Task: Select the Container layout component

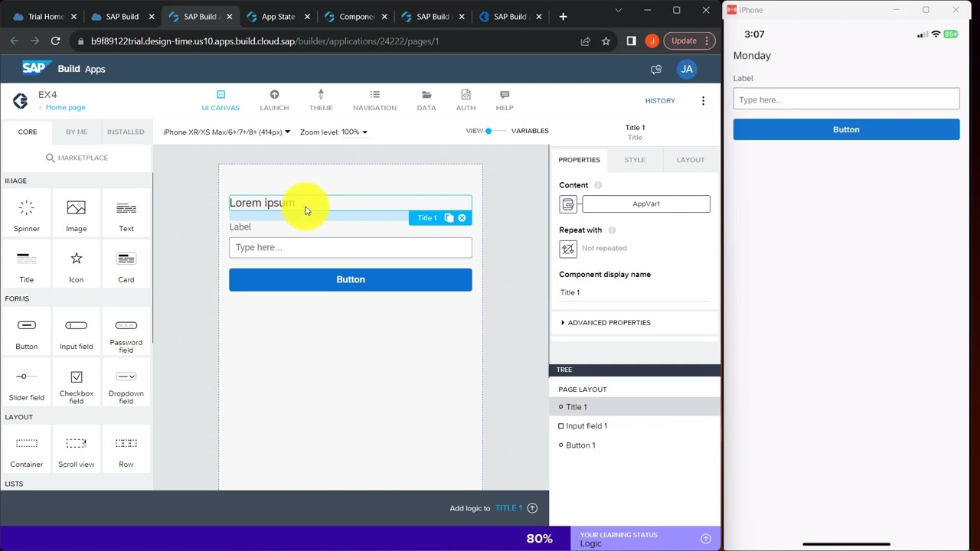Action: pos(26,450)
